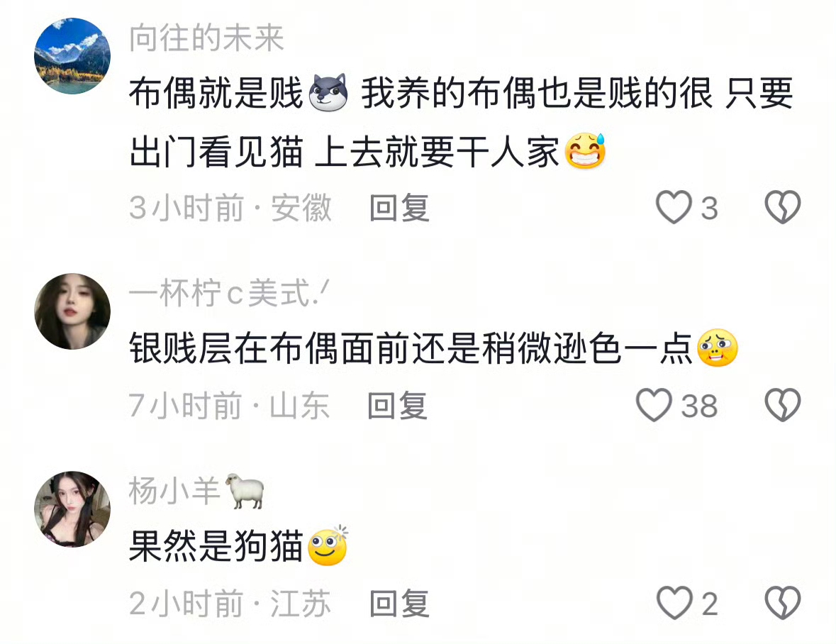Open the mountain lake avatar profile

point(72,56)
